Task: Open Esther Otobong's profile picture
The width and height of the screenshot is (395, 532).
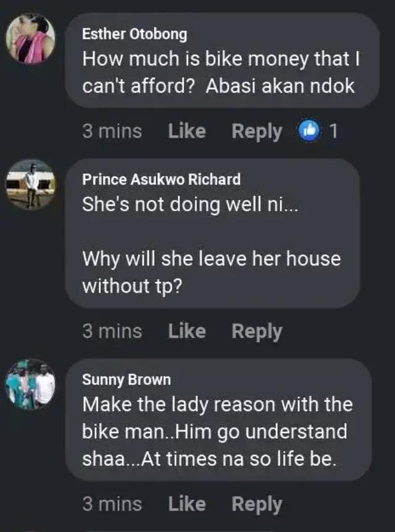Action: tap(30, 39)
